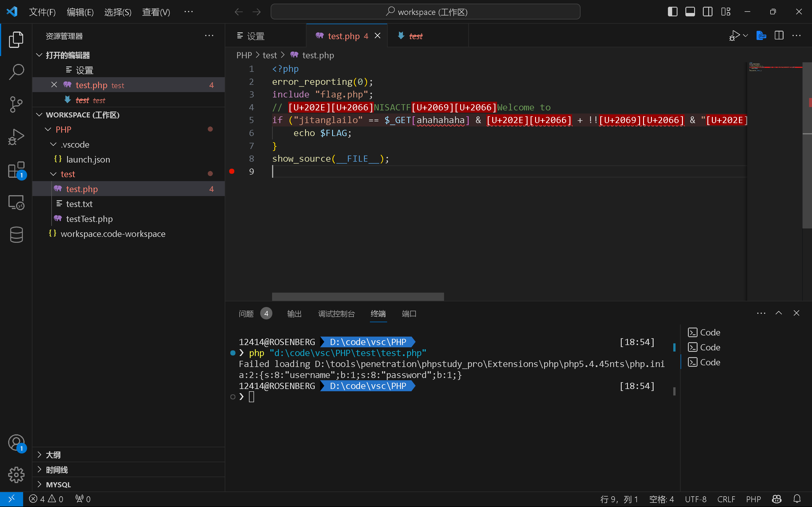Toggle primary sidebar visibility

click(672, 12)
